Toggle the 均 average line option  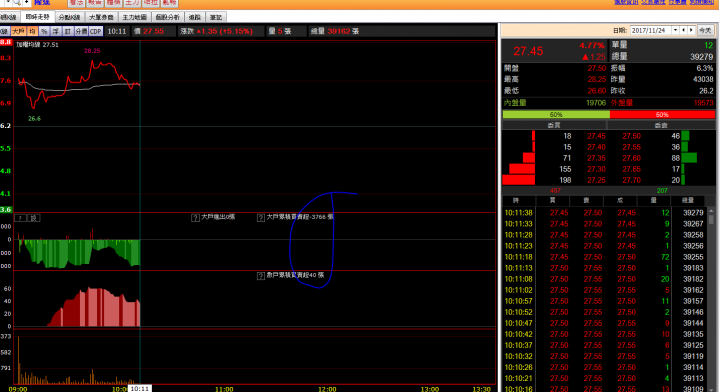[32, 31]
